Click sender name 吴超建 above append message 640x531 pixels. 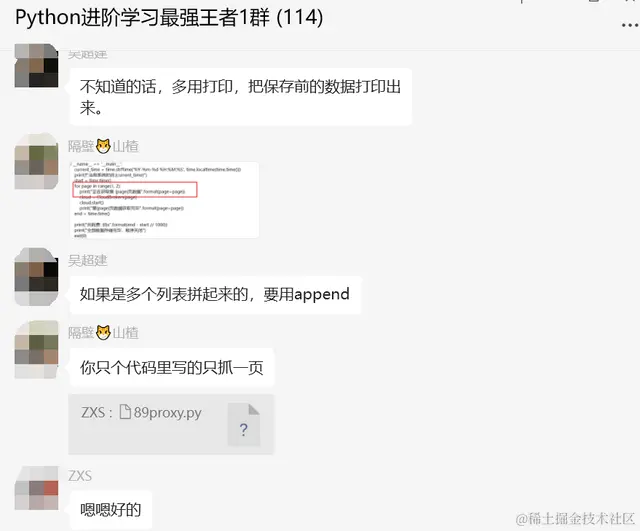point(88,260)
